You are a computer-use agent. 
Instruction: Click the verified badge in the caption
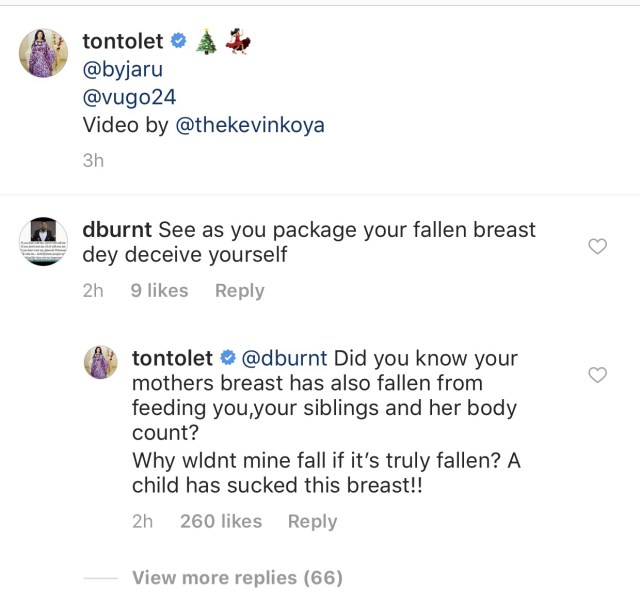(x=179, y=42)
